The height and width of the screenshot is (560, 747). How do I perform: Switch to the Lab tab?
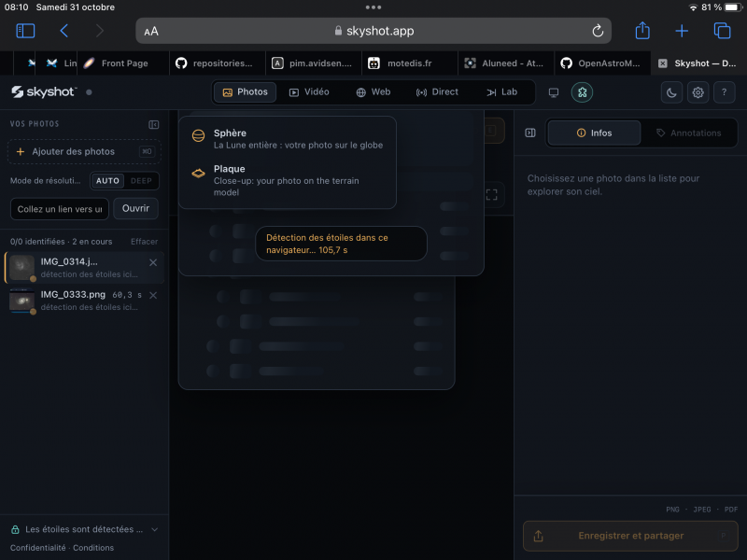pyautogui.click(x=501, y=91)
